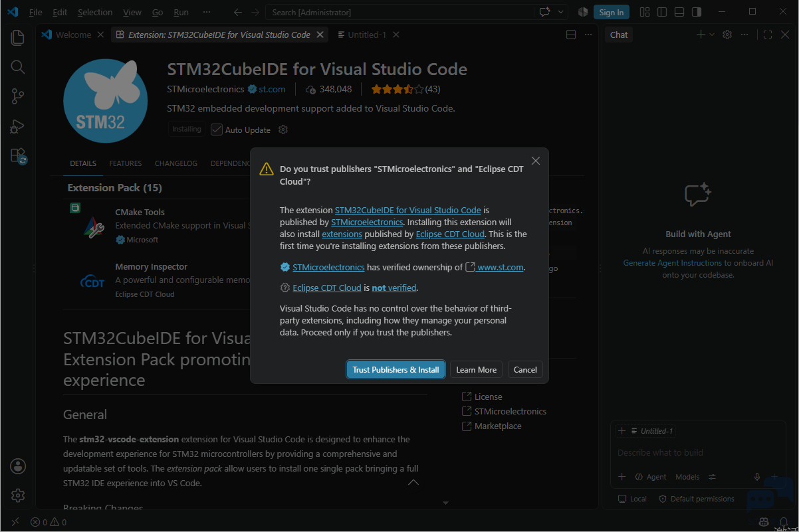Expand new chat dropdown chevron

pyautogui.click(x=712, y=35)
